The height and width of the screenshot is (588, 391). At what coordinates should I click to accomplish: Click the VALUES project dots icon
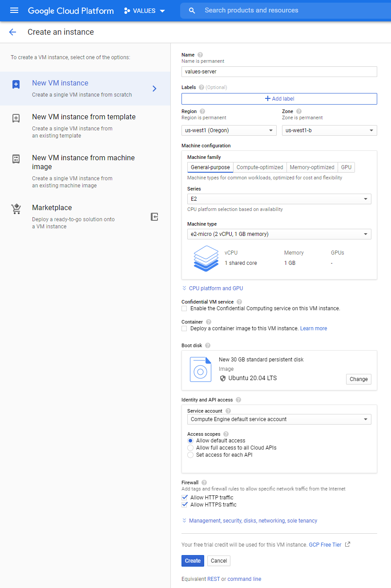tap(127, 11)
